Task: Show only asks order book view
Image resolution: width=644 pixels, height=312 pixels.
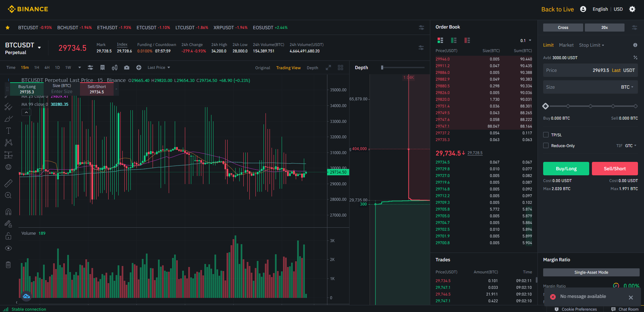Action: tap(467, 40)
